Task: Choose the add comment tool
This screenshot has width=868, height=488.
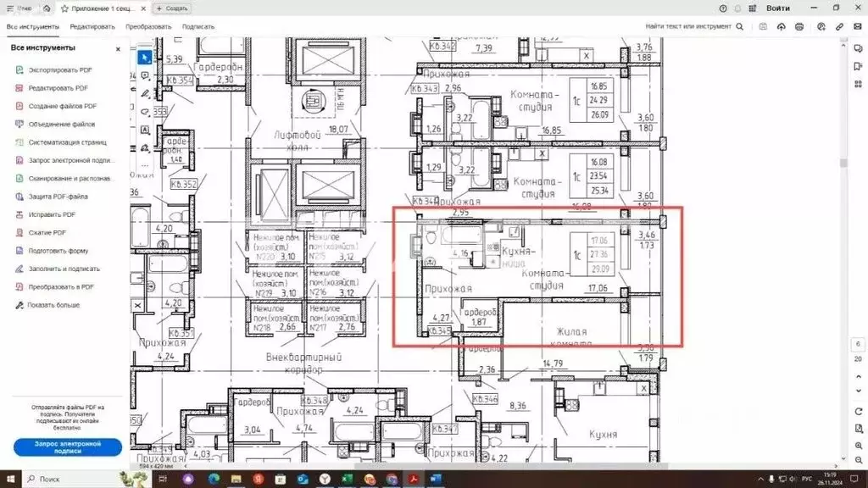Action: pos(145,75)
